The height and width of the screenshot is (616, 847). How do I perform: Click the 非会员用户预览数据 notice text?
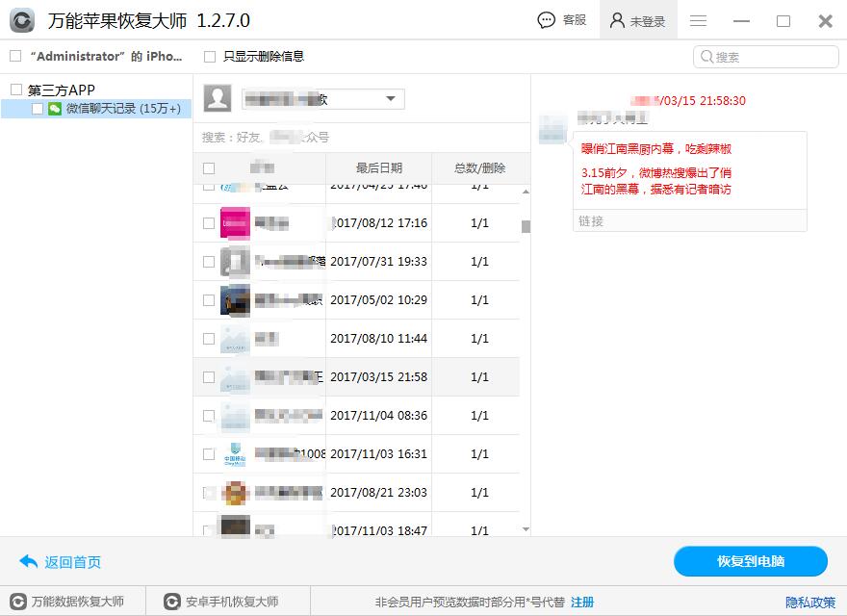[470, 602]
